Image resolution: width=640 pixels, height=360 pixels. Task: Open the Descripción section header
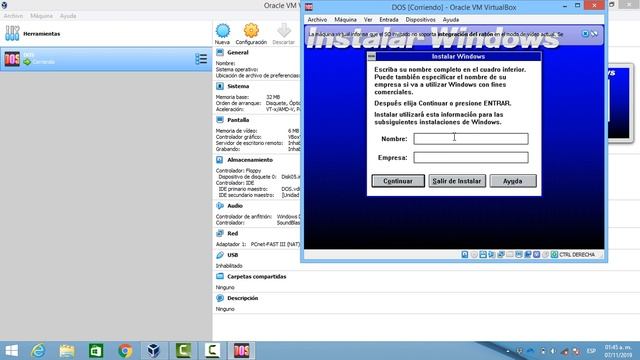click(x=242, y=298)
